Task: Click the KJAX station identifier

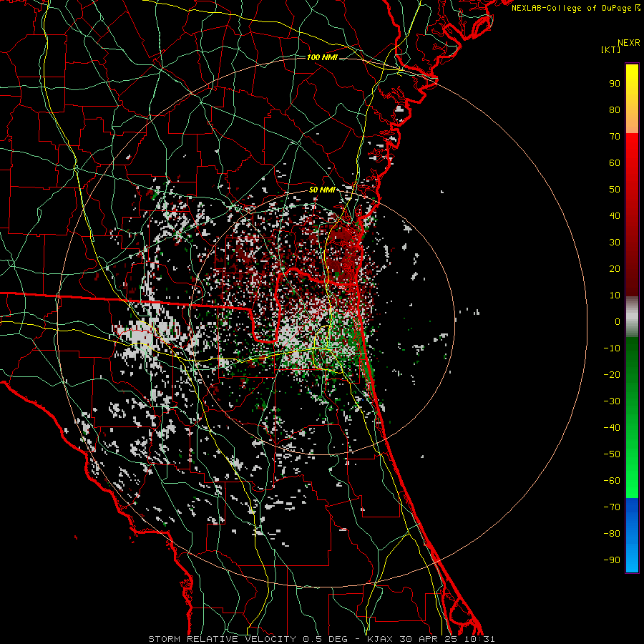Action: 379,639
